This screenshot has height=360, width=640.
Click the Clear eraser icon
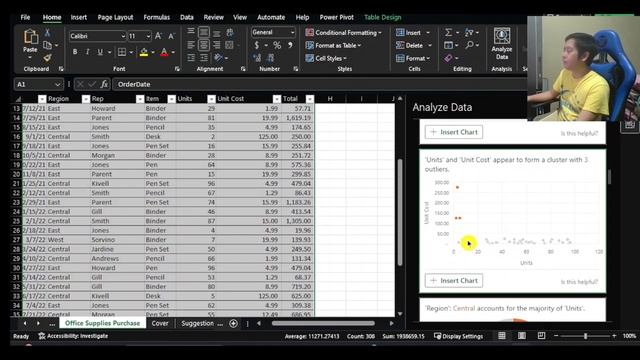(x=448, y=58)
